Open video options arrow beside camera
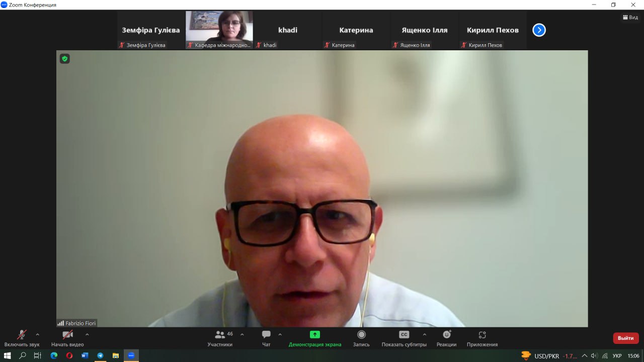The width and height of the screenshot is (644, 362). click(87, 334)
